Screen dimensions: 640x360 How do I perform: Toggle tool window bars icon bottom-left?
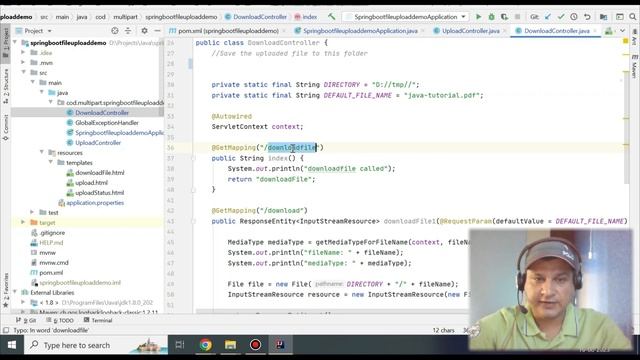(6, 330)
